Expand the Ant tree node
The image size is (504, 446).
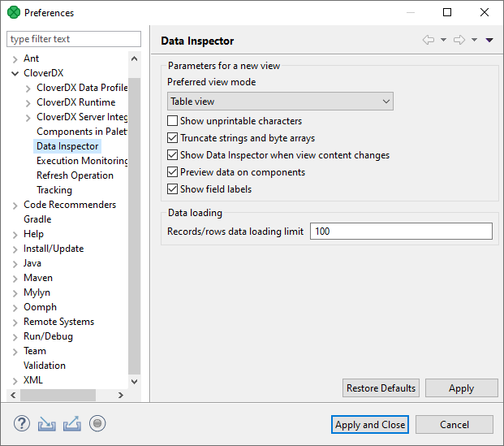15,59
